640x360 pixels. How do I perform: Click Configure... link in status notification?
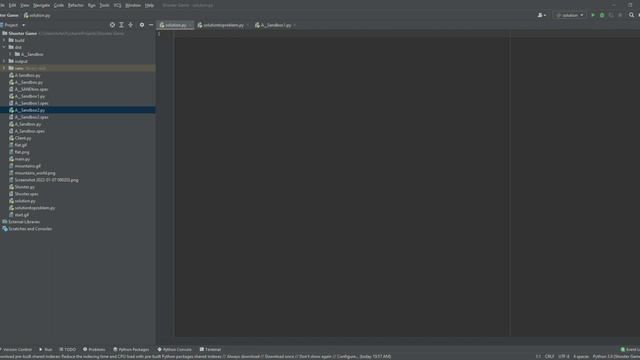click(347, 357)
